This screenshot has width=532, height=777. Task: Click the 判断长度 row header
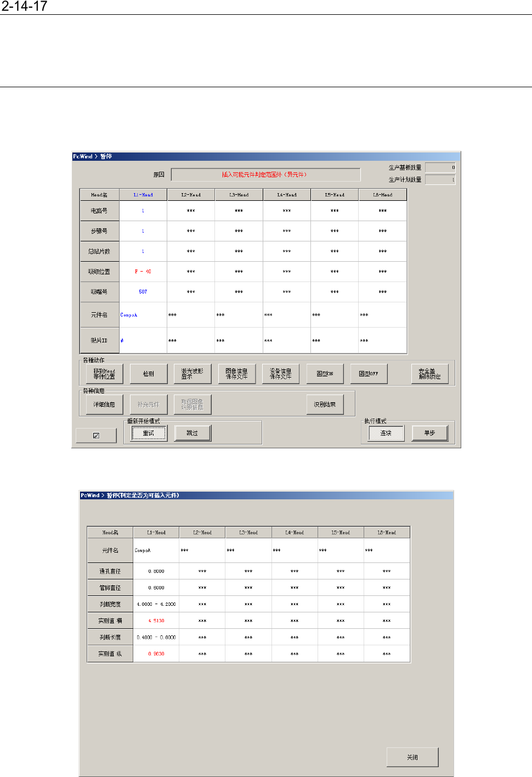(x=110, y=637)
